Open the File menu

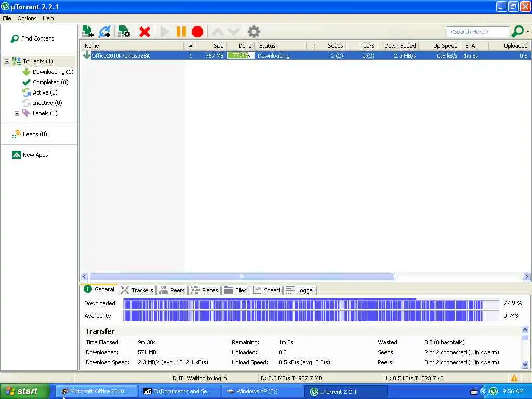[7, 18]
